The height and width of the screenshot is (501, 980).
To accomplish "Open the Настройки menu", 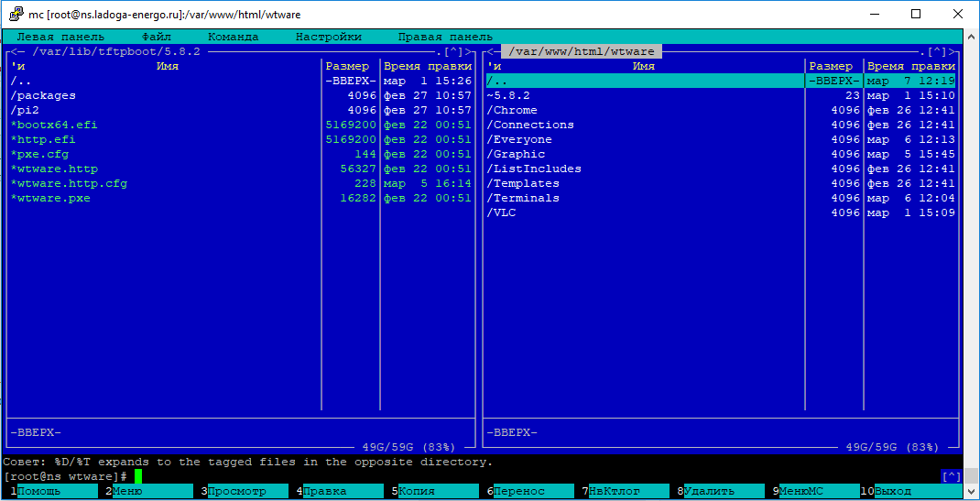I will coord(328,37).
